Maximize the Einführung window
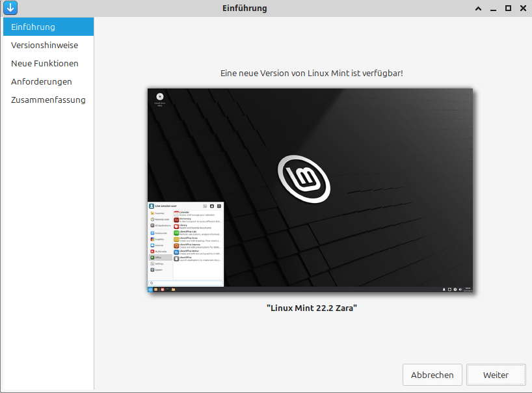Screen dimensions: 532x393 tap(508, 8)
